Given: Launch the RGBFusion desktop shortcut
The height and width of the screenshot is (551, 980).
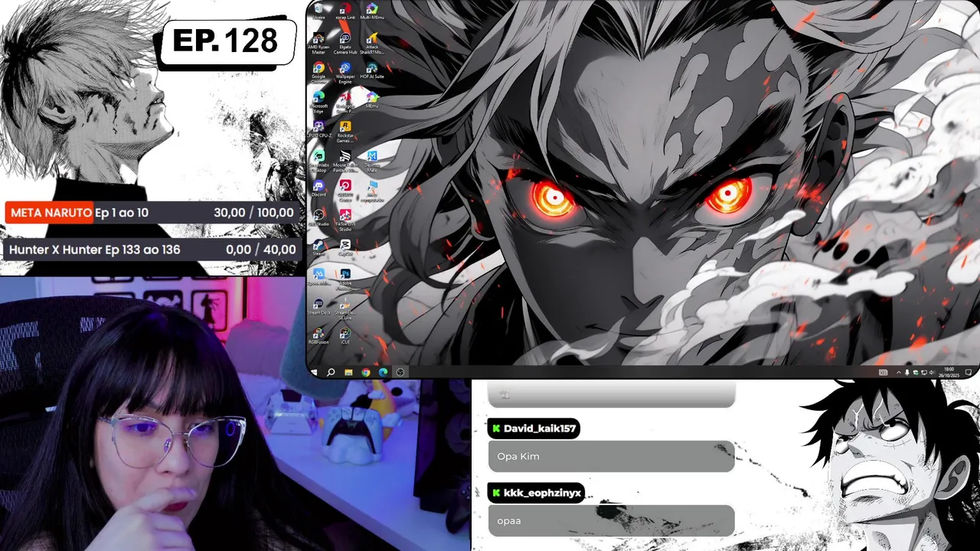Looking at the screenshot, I should coord(318,335).
